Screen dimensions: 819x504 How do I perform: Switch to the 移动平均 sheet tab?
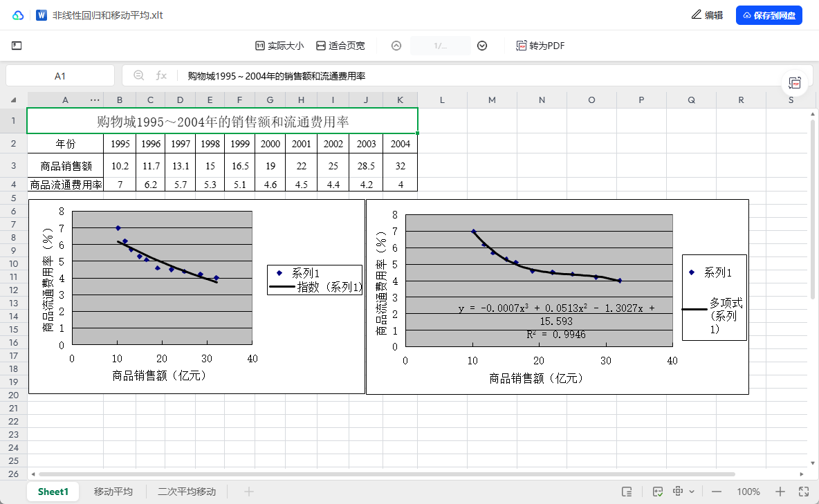pos(112,491)
